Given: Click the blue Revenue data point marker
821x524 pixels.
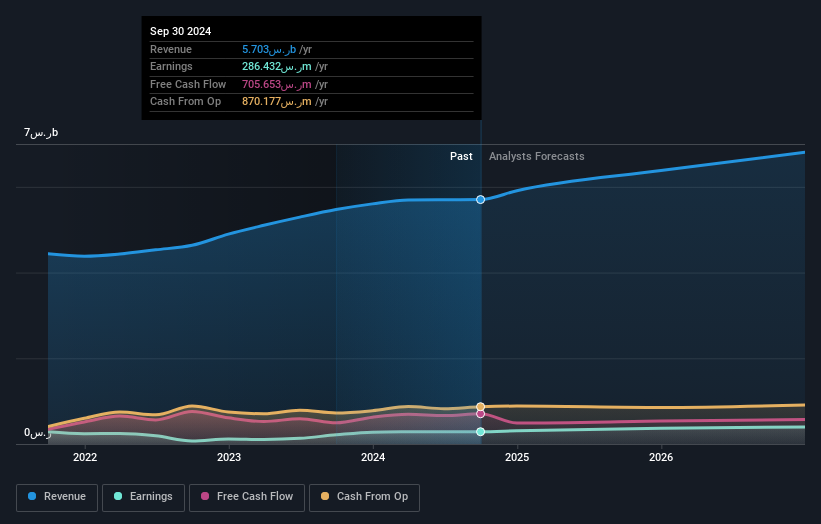Looking at the screenshot, I should pyautogui.click(x=480, y=199).
